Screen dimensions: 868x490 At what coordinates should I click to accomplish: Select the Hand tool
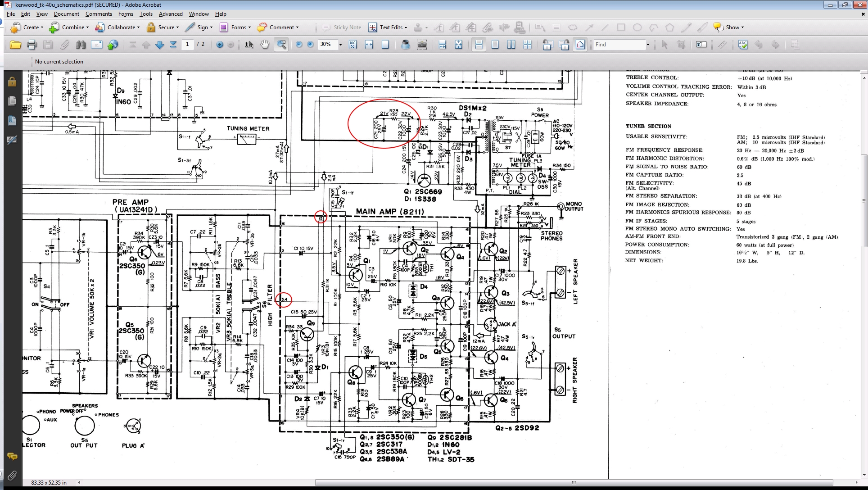coord(265,45)
